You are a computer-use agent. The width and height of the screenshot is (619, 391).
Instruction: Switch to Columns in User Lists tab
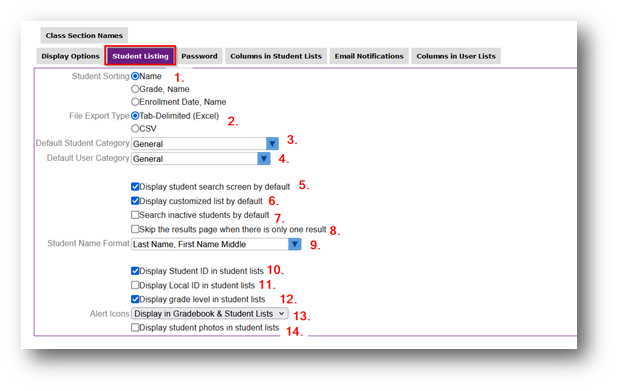pos(456,56)
